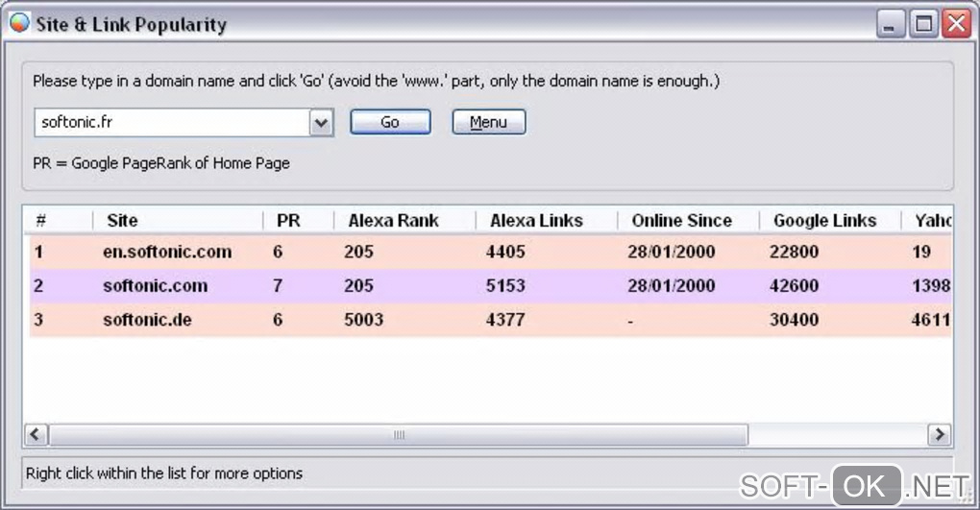Select the en.softonic.com row
The height and width of the screenshot is (510, 980).
pyautogui.click(x=491, y=252)
